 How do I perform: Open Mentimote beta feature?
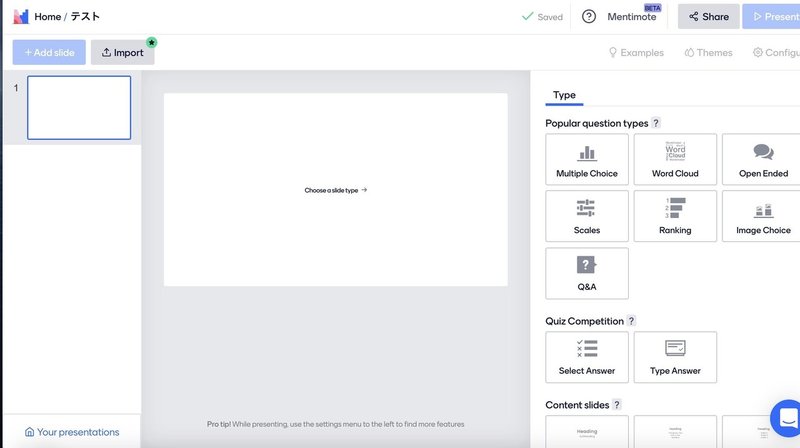pyautogui.click(x=632, y=17)
